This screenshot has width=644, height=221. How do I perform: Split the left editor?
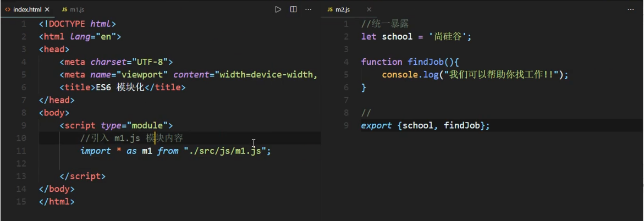point(293,9)
